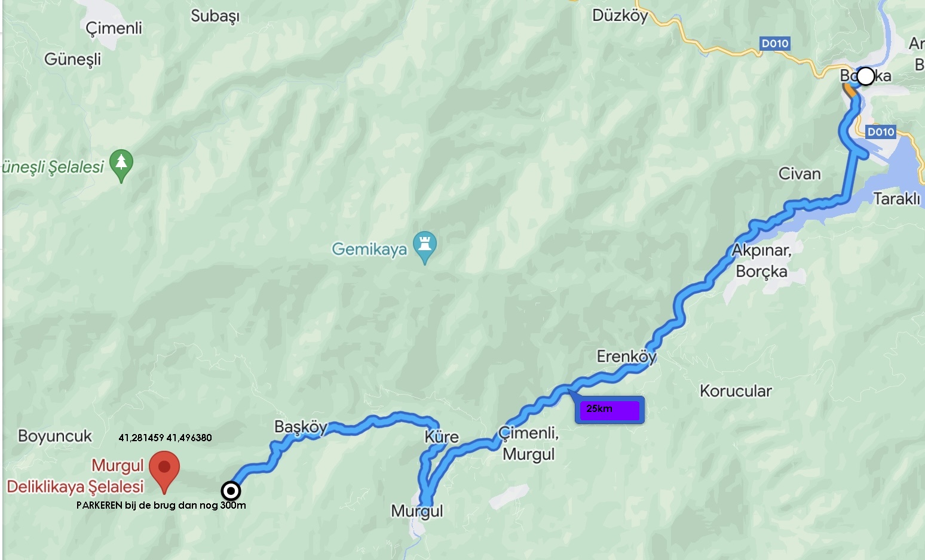Click the coordinates text 41,281459 41,496380
The height and width of the screenshot is (560, 925).
(x=165, y=438)
